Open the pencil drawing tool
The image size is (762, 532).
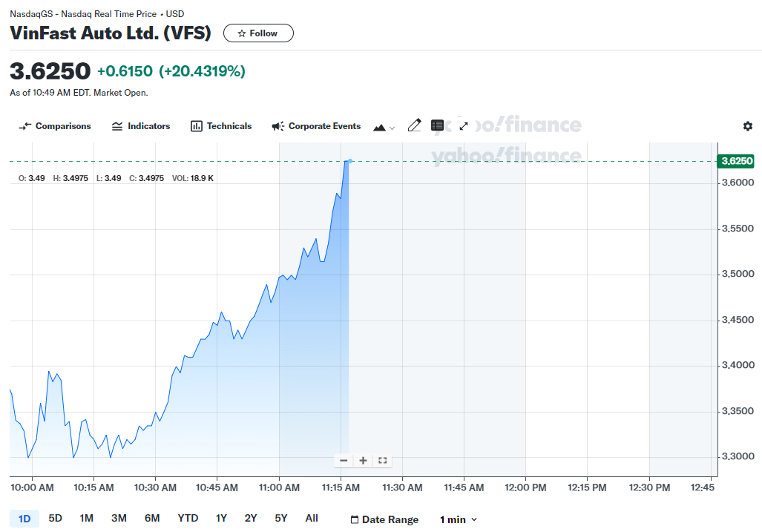(414, 126)
